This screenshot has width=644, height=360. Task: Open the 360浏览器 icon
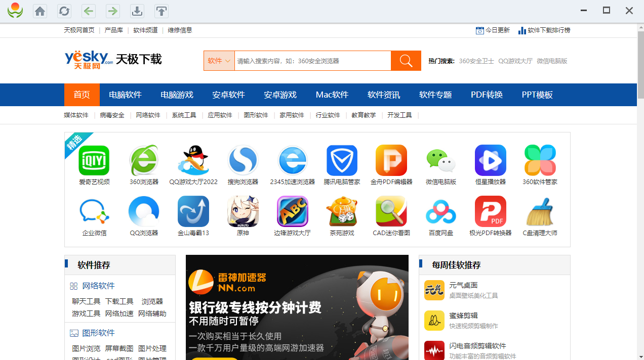(x=144, y=160)
